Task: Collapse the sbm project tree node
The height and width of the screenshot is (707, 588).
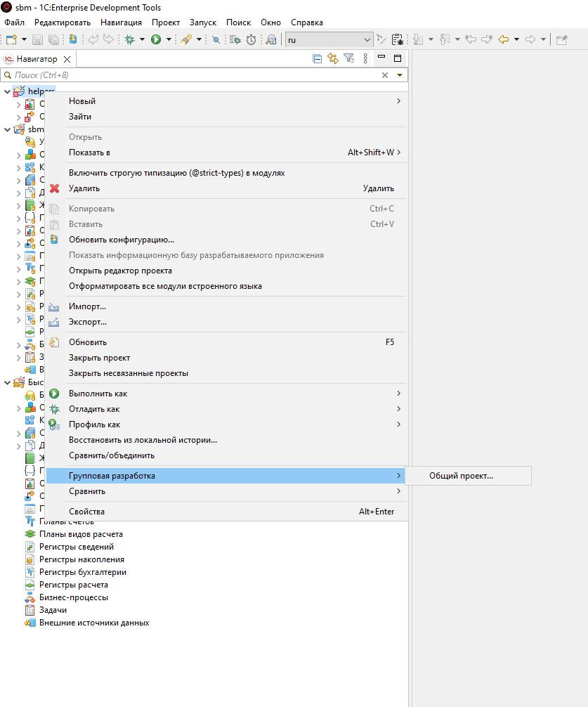Action: point(7,129)
